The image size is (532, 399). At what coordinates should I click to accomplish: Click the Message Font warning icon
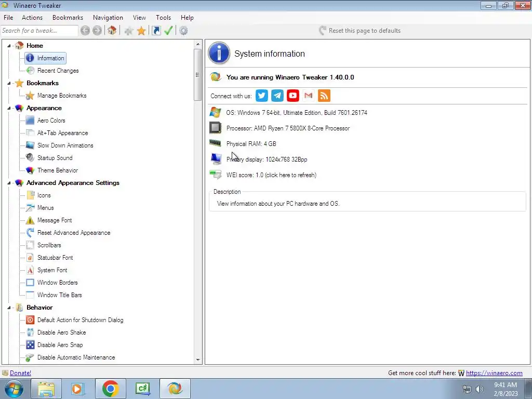(x=30, y=220)
